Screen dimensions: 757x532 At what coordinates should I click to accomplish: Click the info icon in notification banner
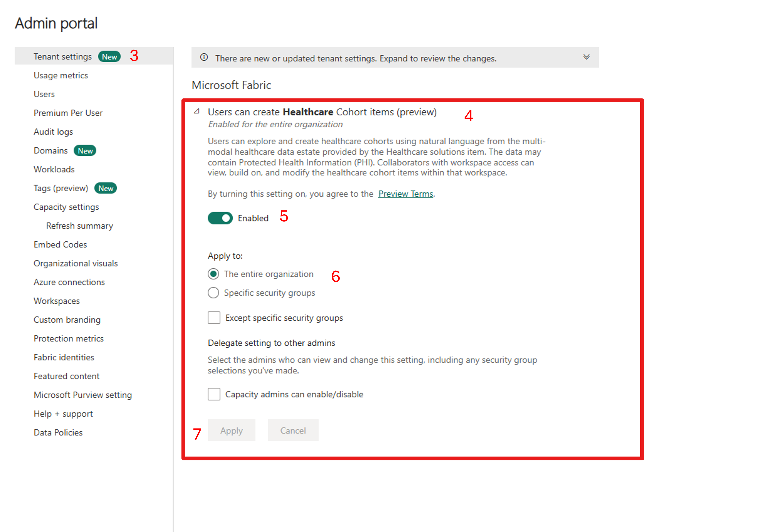click(x=204, y=57)
